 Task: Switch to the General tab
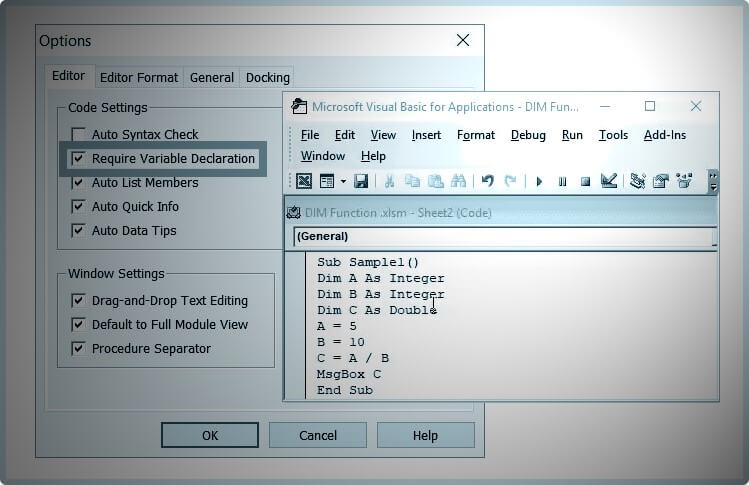tap(212, 77)
